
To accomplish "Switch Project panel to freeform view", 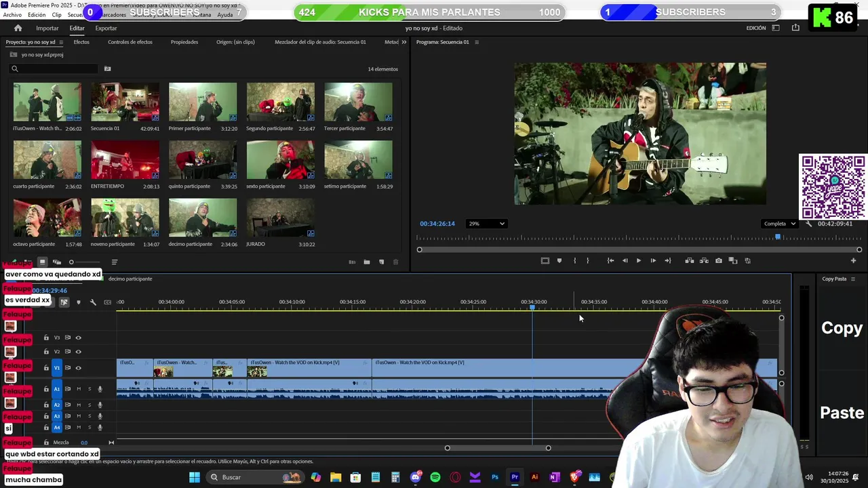I will coord(57,262).
